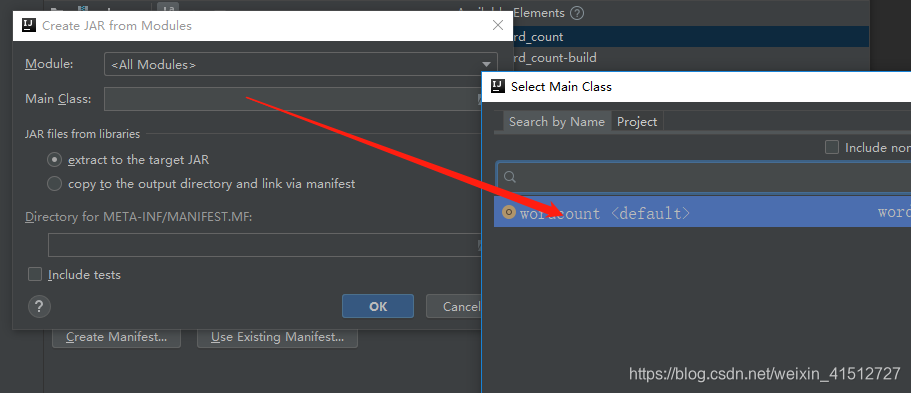Select extract to the target JAR option

coord(54,160)
